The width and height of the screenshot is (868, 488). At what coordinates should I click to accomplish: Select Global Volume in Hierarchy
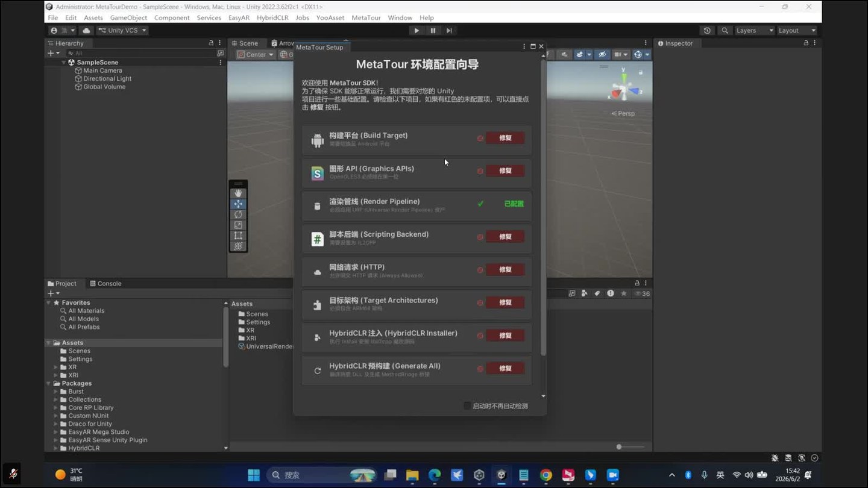click(x=100, y=87)
